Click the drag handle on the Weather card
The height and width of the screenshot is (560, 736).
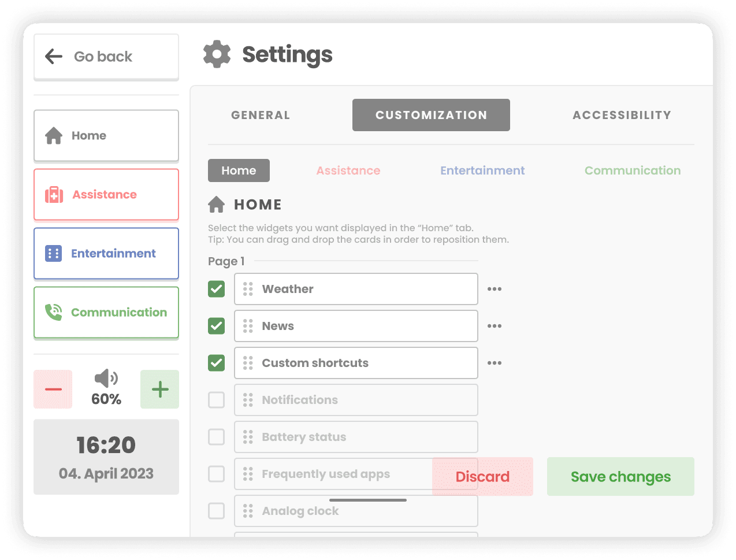coord(248,289)
